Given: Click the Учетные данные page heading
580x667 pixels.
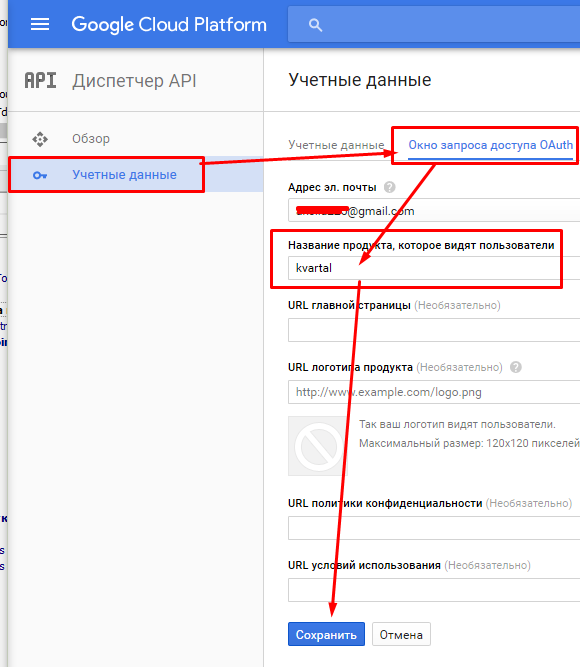Looking at the screenshot, I should pyautogui.click(x=360, y=80).
